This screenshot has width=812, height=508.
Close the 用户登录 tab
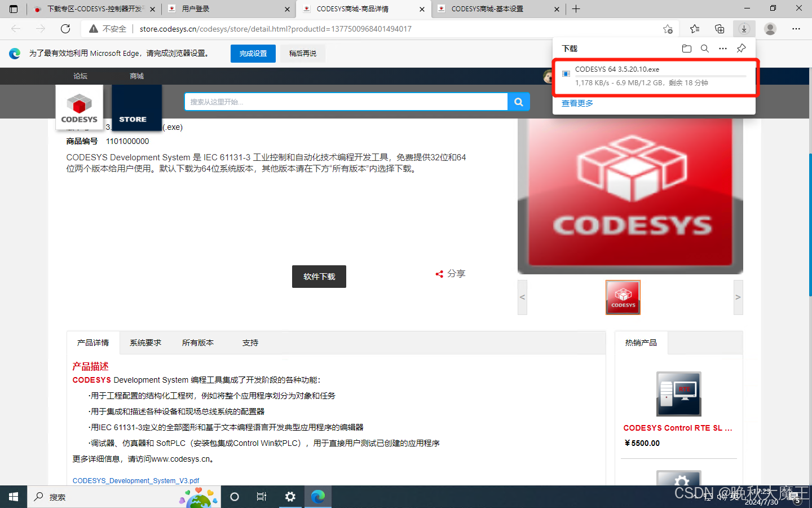(x=287, y=9)
